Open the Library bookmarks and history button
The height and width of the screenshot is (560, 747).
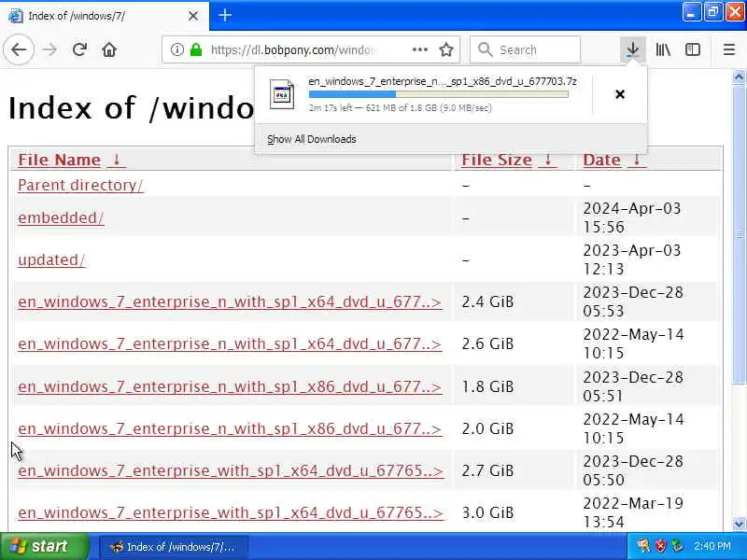(663, 49)
